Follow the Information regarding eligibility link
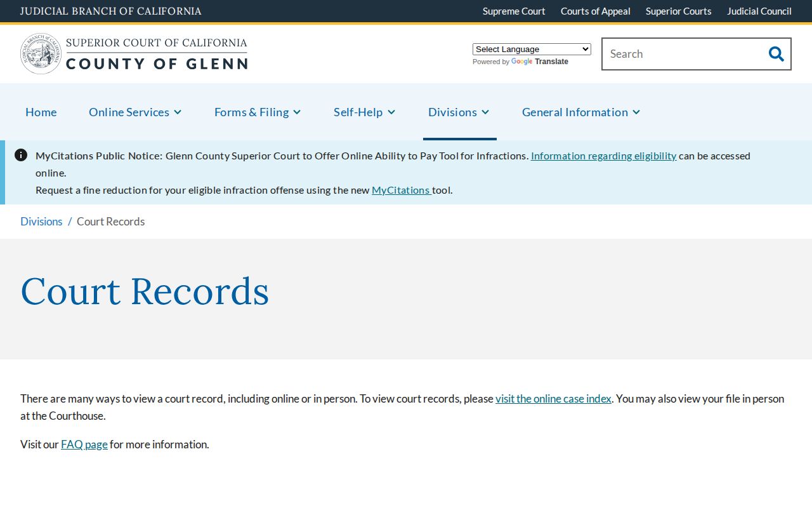 pos(604,156)
